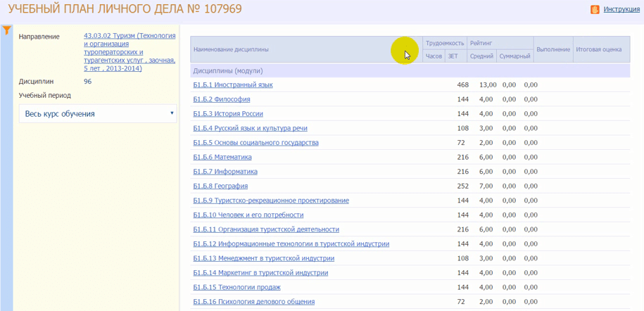View Б1.Б.14 Маркетинг в туристской индустрии

[260, 273]
